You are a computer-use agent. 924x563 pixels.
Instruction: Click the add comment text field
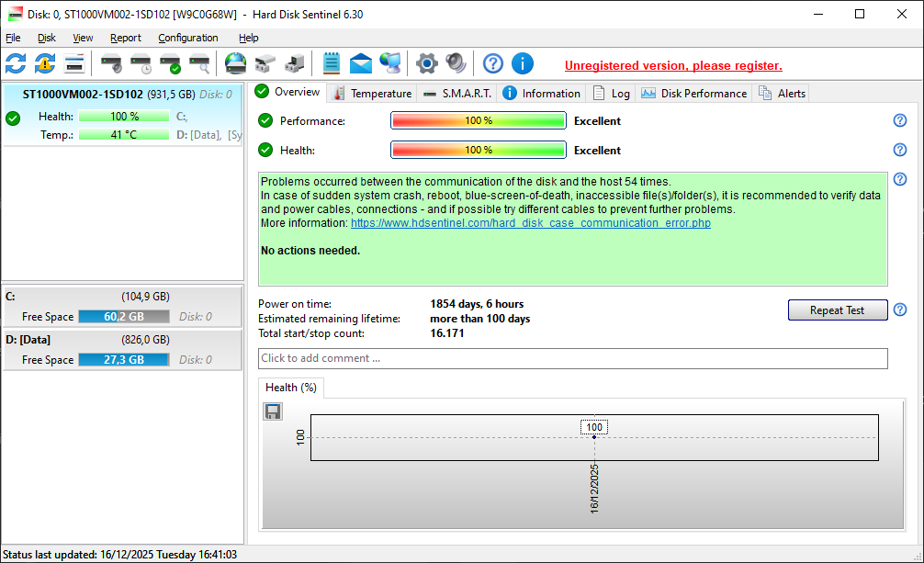pyautogui.click(x=572, y=358)
